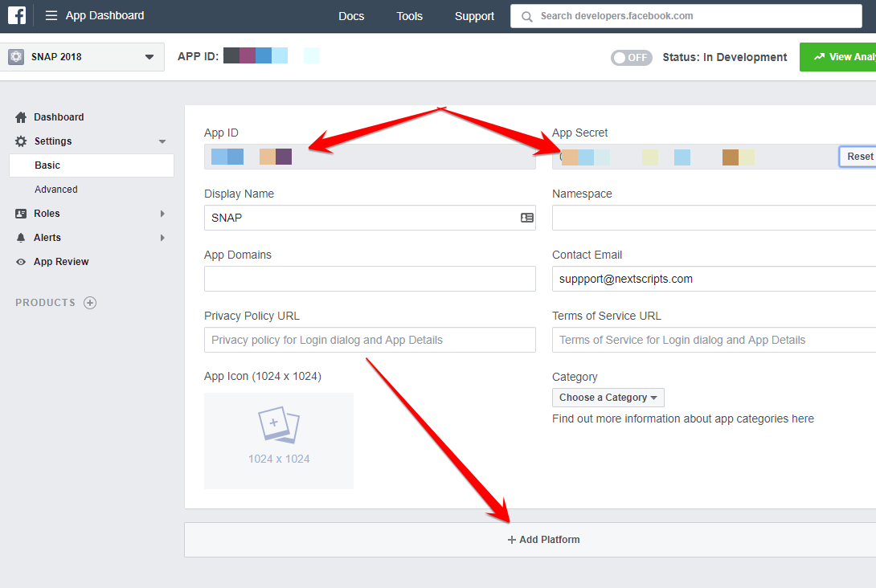Collapse the Settings section arrow

coord(162,142)
